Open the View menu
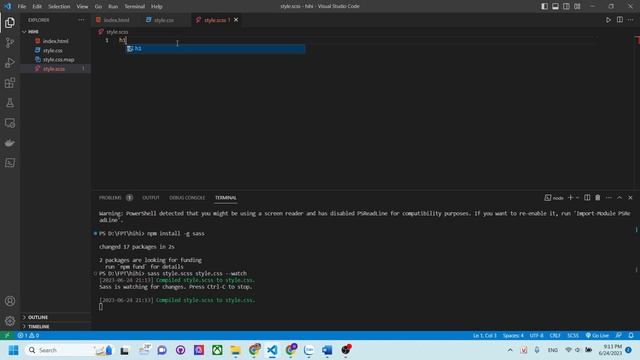Viewport: 640px width, 360px height. point(82,6)
